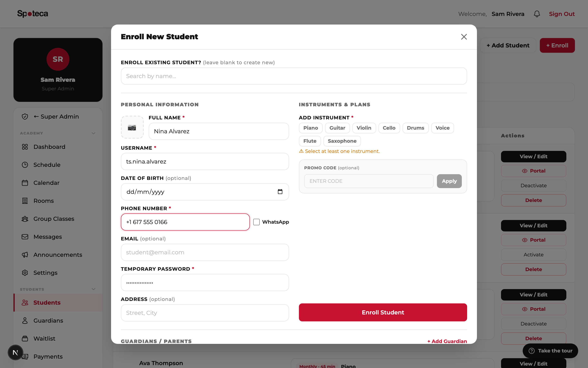Open the Payments page
Screen dimensions: 588x368
[58, 357]
